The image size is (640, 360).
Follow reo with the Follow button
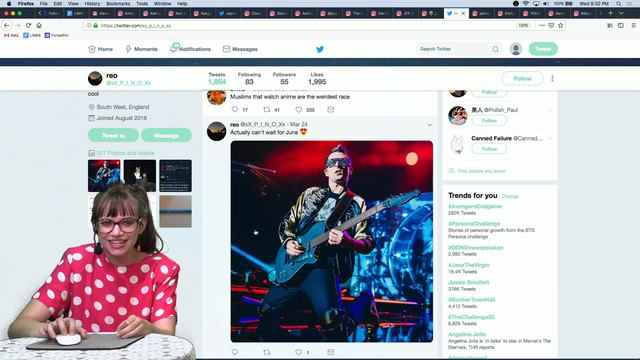pos(522,78)
